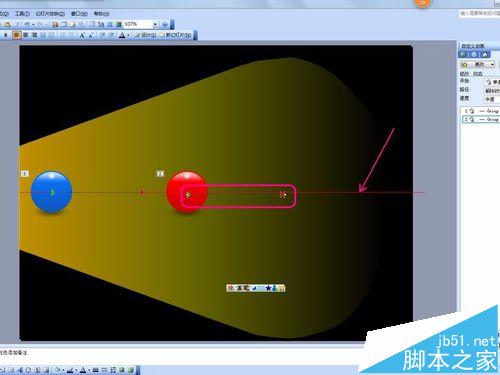
Task: Toggle the Center alignment button
Action: 25,35
